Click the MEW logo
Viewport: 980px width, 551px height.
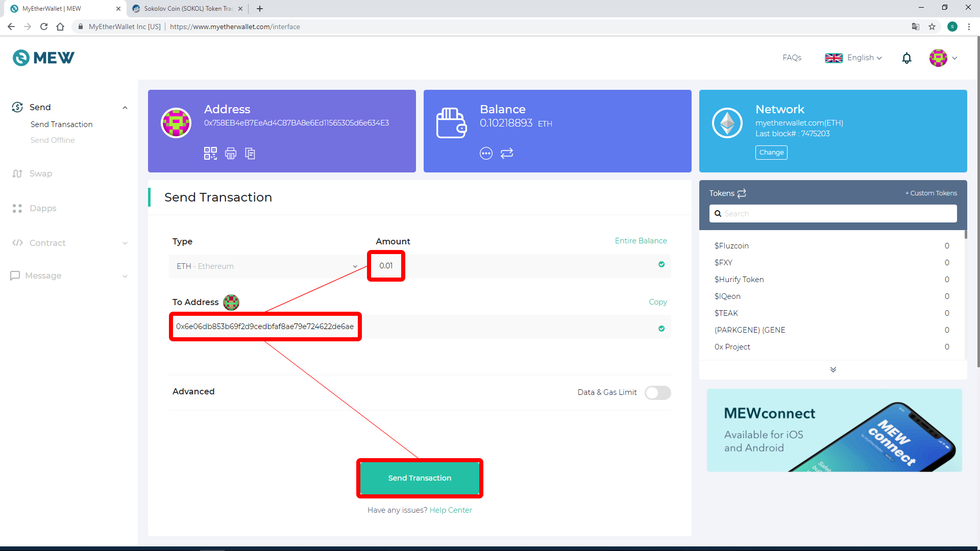tap(43, 58)
